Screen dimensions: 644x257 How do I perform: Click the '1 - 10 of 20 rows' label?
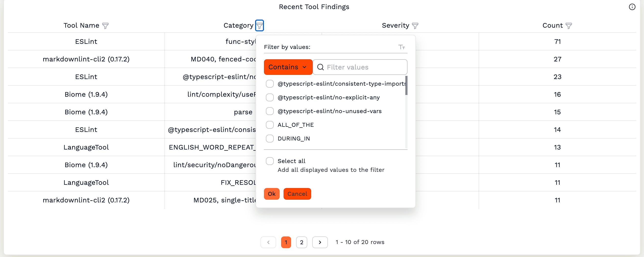click(360, 242)
